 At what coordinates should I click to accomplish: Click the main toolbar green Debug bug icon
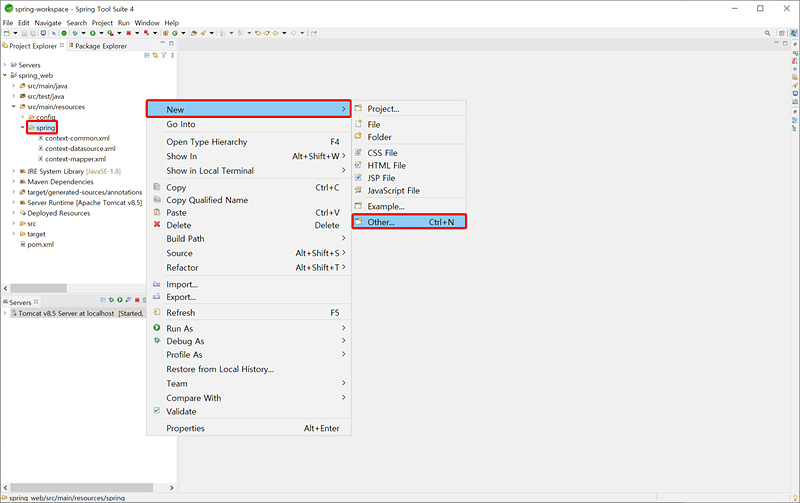click(75, 33)
